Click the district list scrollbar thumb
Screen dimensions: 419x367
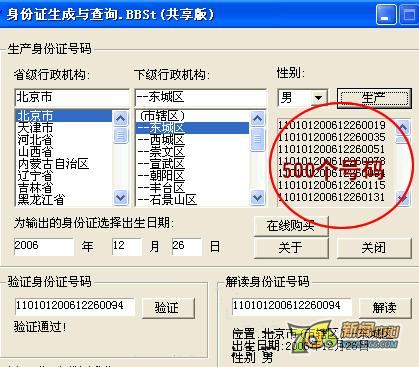point(257,139)
